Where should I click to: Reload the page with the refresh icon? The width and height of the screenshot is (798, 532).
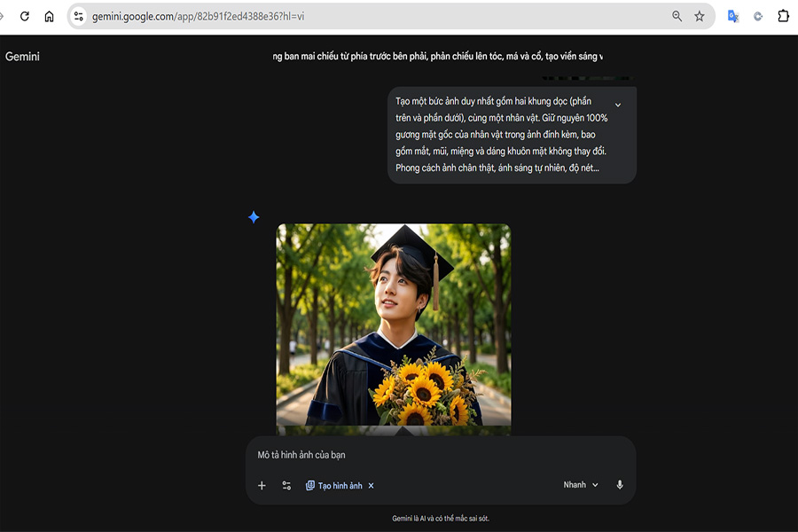point(25,16)
